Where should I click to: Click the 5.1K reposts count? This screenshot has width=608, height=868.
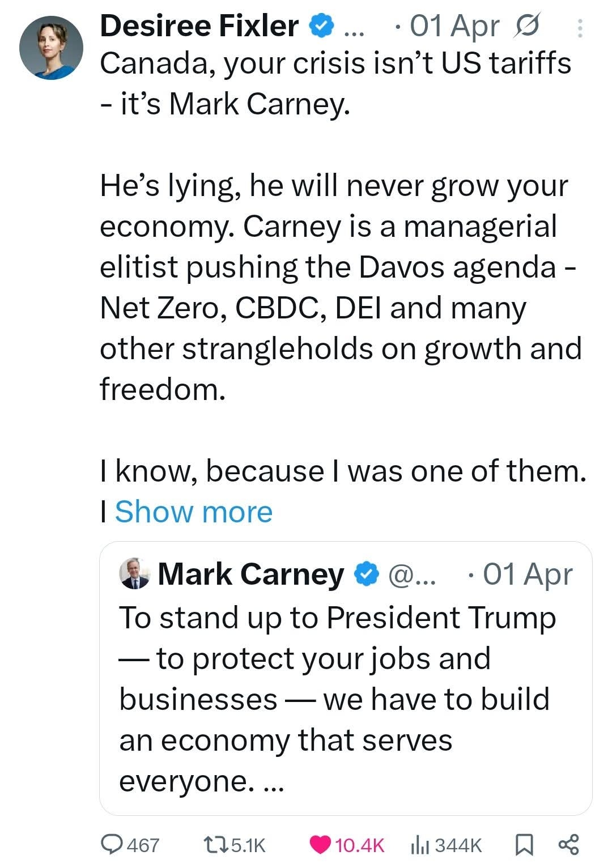[248, 845]
